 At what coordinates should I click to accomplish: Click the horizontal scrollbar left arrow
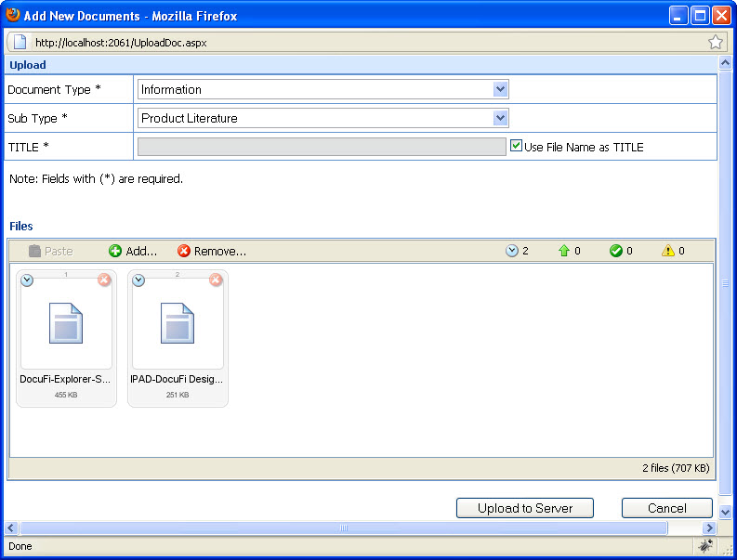(11, 527)
